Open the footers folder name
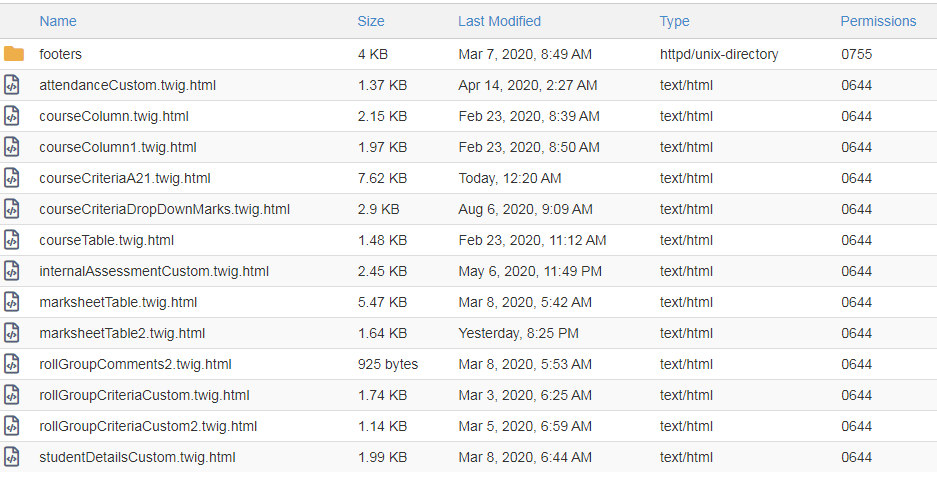 point(60,54)
